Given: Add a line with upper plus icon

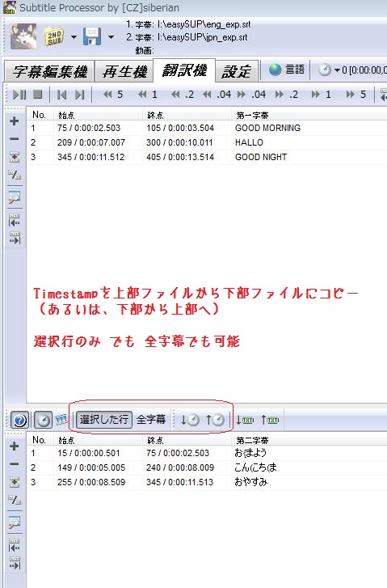Looking at the screenshot, I should pos(15,121).
